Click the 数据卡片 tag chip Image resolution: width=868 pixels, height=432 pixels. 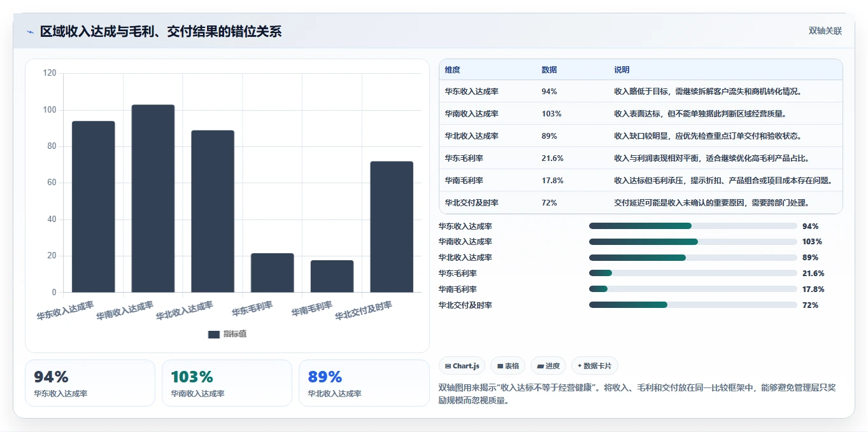[x=594, y=366]
